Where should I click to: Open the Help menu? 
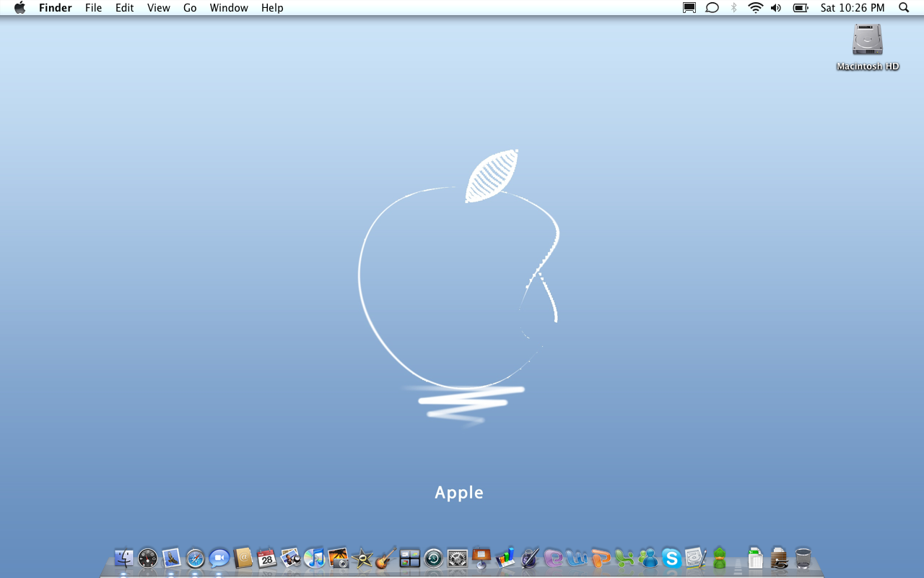click(272, 8)
